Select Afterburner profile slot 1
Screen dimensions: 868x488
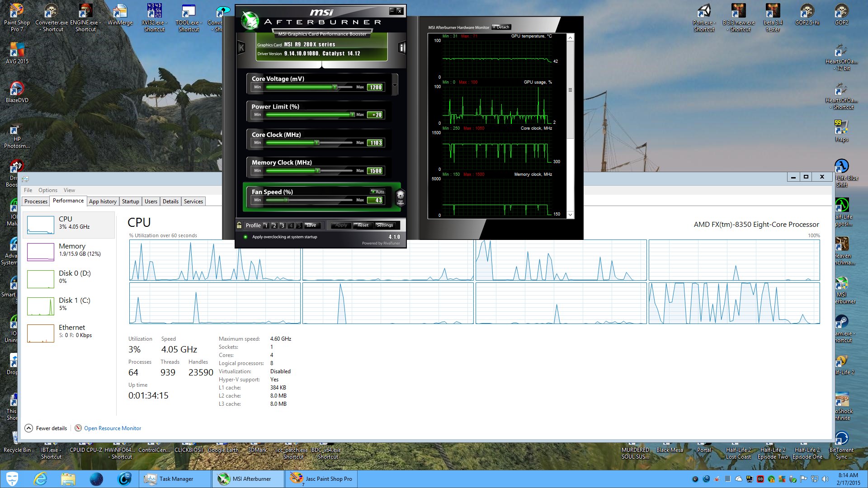pos(266,225)
